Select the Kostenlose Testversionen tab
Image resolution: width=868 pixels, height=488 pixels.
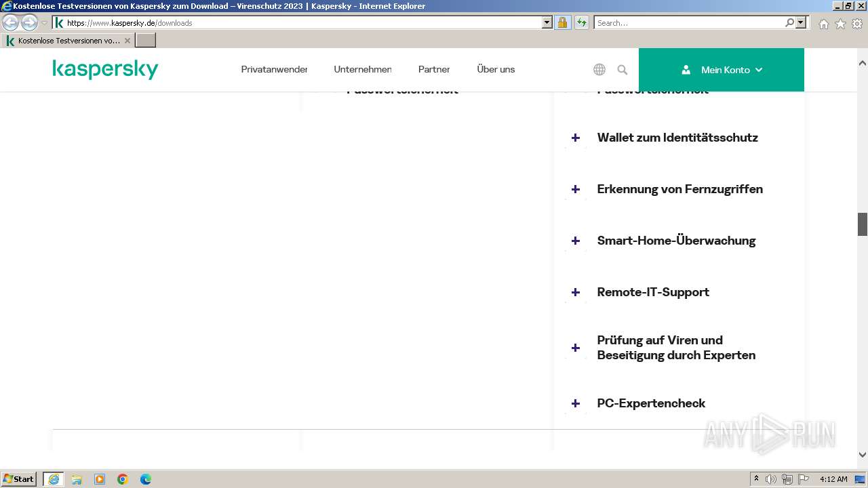68,41
